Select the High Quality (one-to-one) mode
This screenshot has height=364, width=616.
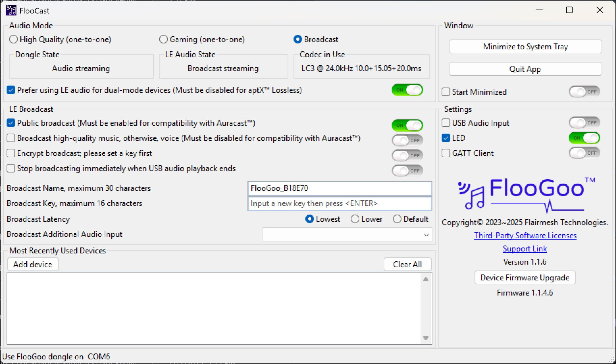click(13, 39)
